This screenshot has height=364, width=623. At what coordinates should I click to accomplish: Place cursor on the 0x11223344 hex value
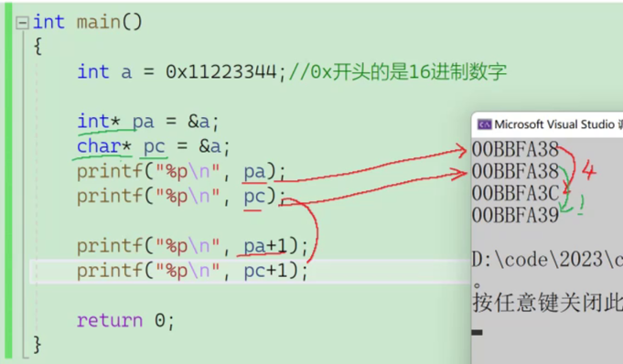220,72
